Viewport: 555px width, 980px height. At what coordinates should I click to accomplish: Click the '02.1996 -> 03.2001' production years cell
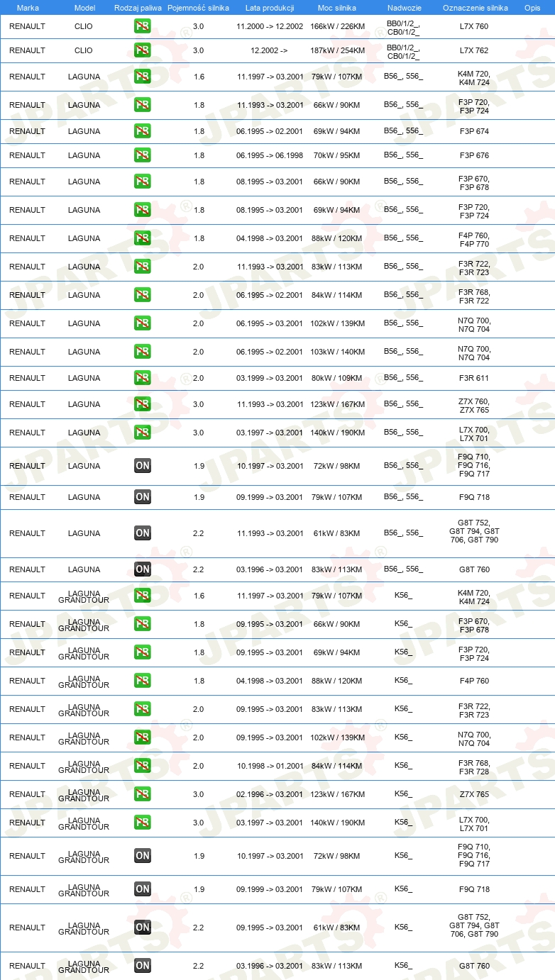pyautogui.click(x=270, y=794)
